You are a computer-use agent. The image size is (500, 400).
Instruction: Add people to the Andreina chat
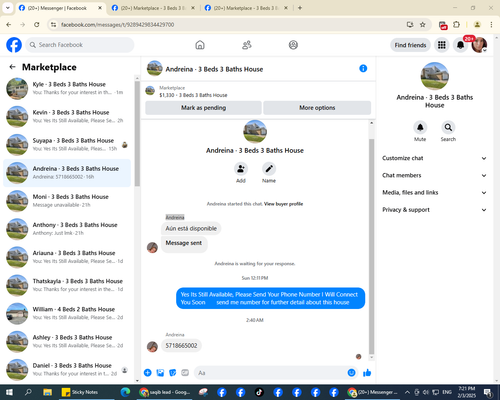point(241,169)
